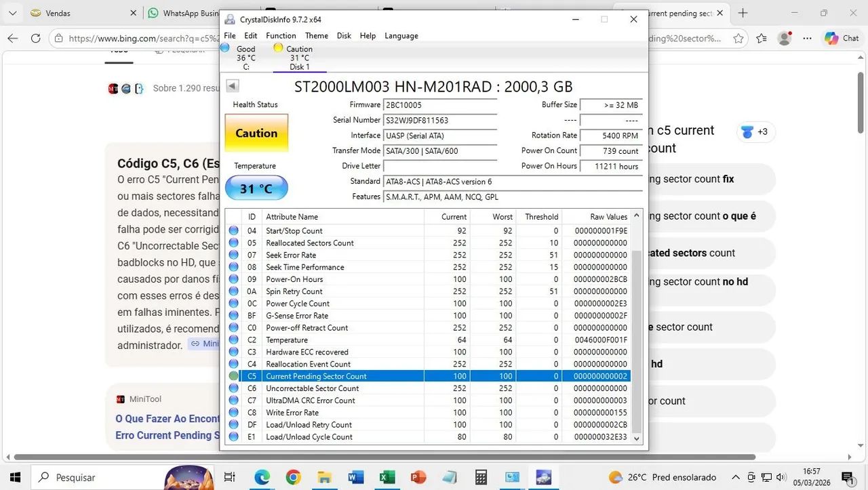This screenshot has width=868, height=490.
Task: Open Microsoft Word from the taskbar
Action: 355,477
